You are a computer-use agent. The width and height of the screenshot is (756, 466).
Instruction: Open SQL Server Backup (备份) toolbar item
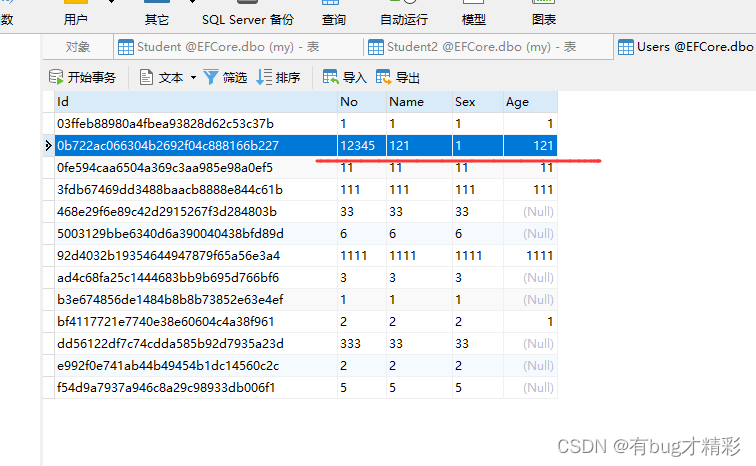click(x=248, y=14)
